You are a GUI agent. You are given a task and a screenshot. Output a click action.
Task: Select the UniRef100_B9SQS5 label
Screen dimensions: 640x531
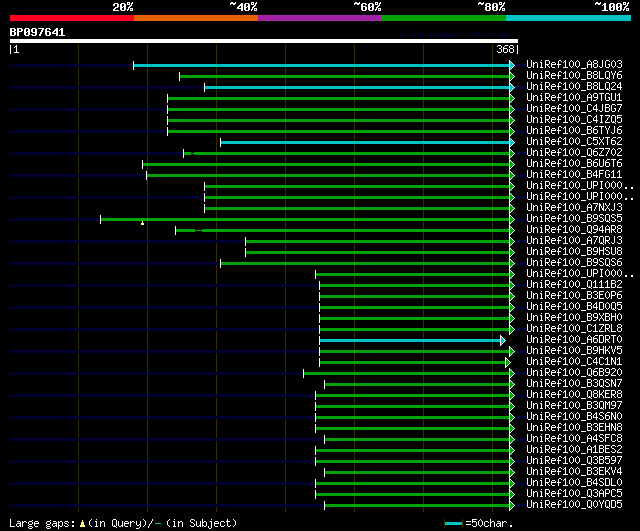[x=574, y=218]
